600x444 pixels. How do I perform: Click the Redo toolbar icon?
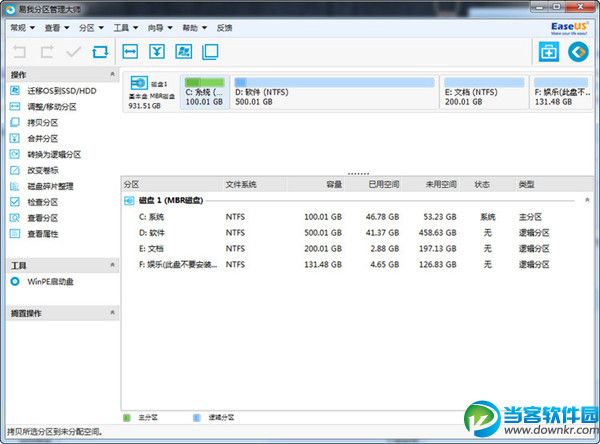[47, 51]
